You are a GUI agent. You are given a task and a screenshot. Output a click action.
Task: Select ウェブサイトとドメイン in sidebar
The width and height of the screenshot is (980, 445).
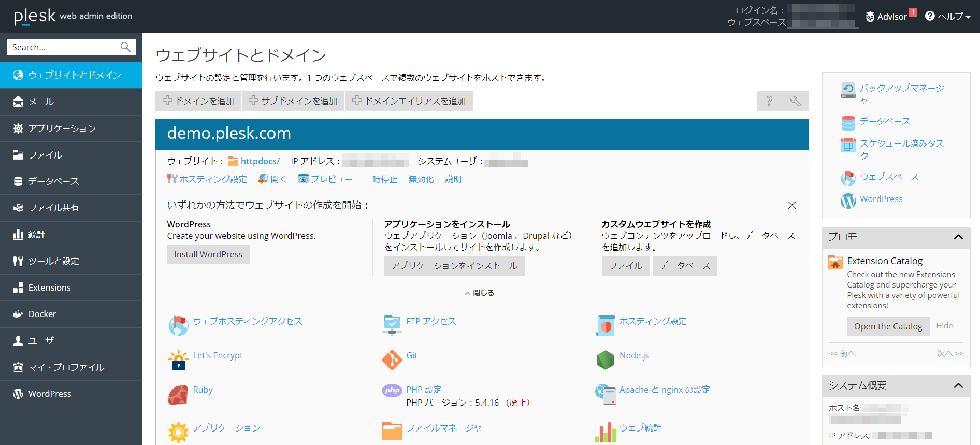tap(71, 75)
